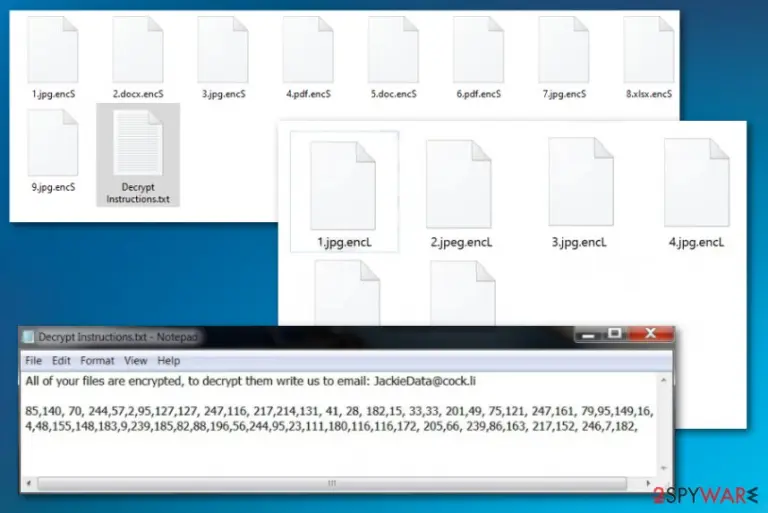Viewport: 768px width, 513px height.
Task: Open the View menu in Notepad
Action: [136, 361]
